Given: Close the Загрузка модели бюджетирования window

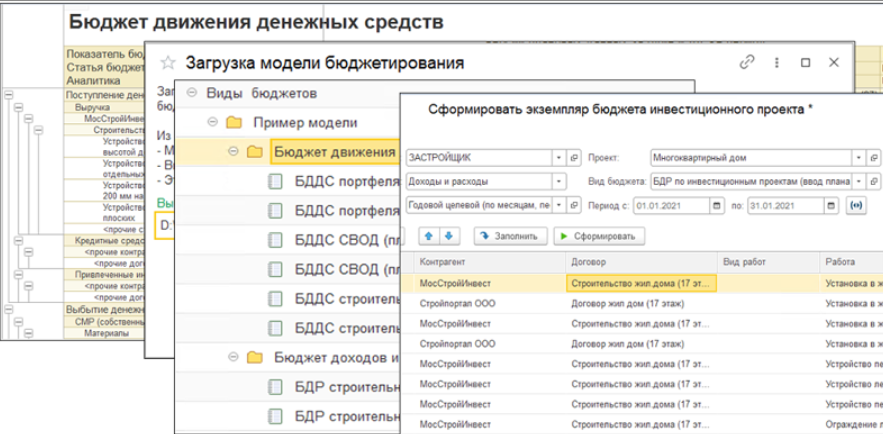Looking at the screenshot, I should tap(834, 62).
